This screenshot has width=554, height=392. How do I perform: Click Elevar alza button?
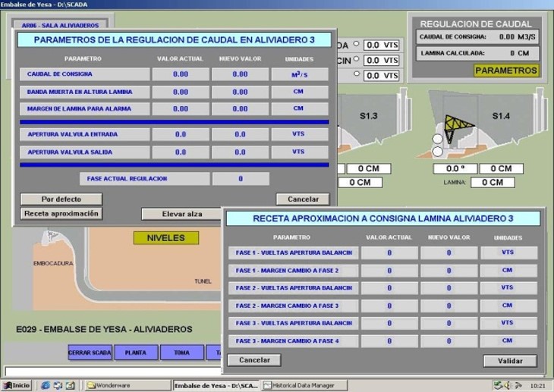(x=182, y=214)
